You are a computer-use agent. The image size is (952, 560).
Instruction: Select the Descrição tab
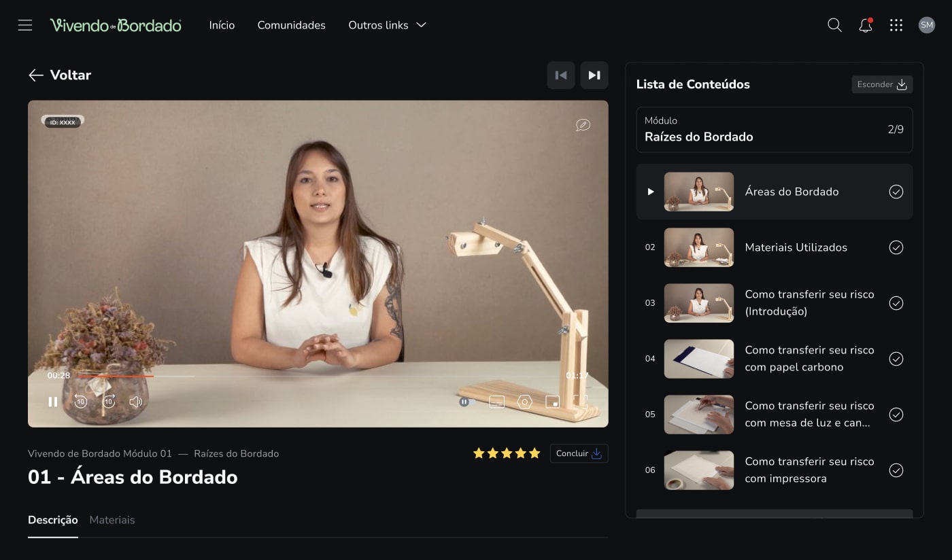click(53, 520)
